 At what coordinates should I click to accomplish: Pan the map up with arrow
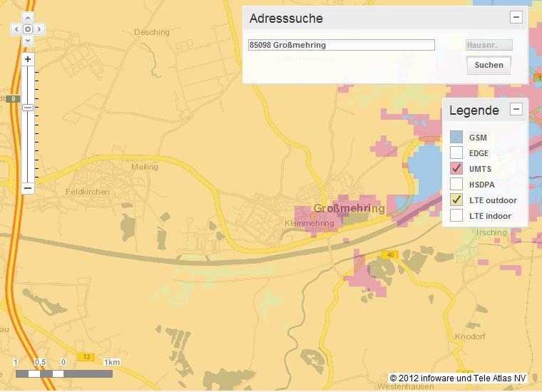click(x=28, y=18)
